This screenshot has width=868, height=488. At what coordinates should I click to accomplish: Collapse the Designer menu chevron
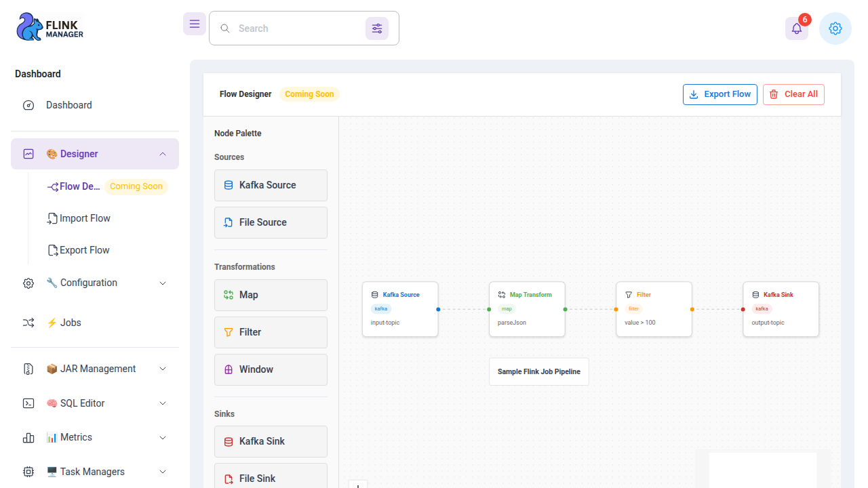[x=163, y=154]
